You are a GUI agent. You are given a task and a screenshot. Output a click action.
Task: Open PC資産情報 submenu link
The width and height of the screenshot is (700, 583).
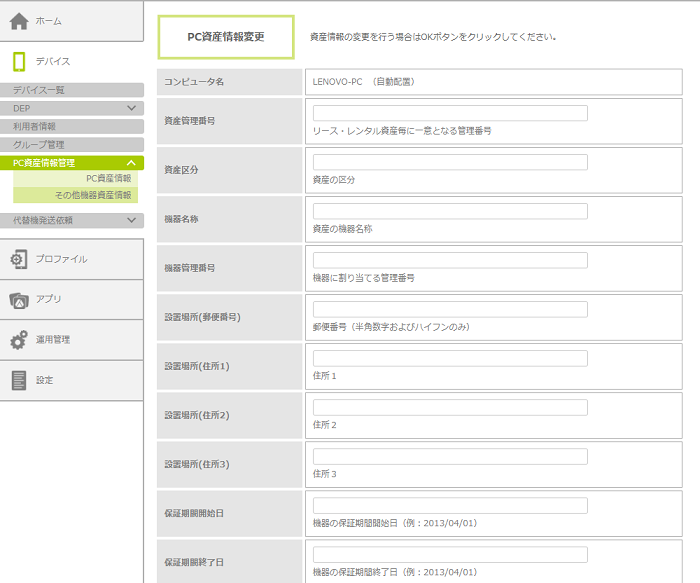[108, 178]
